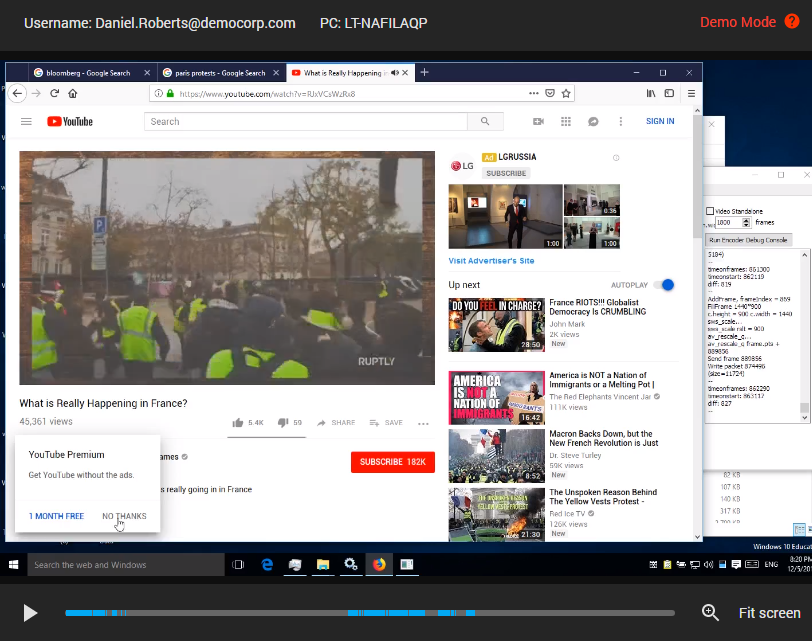Viewport: 812px width, 641px height.
Task: Toggle Video Standalone checkbox in encoder window
Action: coord(710,211)
